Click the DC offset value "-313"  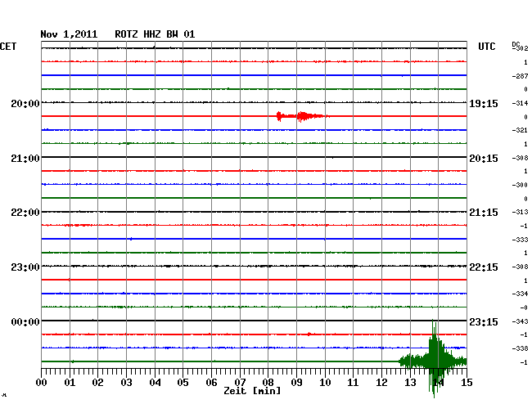click(x=520, y=212)
